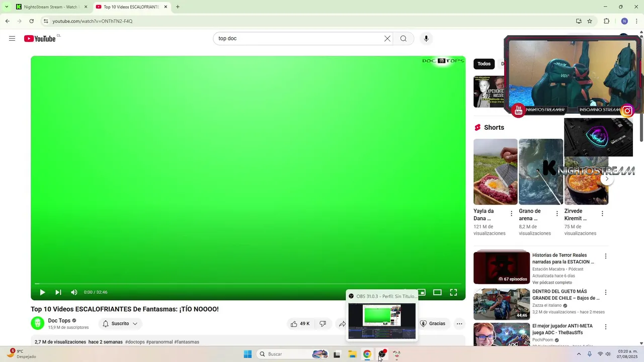
Task: Click the magnifier search button
Action: (404, 39)
